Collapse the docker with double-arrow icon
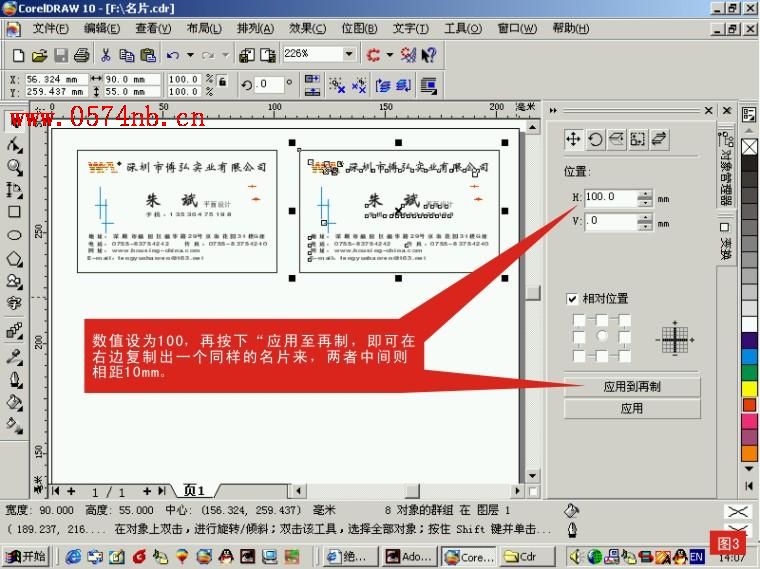760x569 pixels. (x=553, y=111)
